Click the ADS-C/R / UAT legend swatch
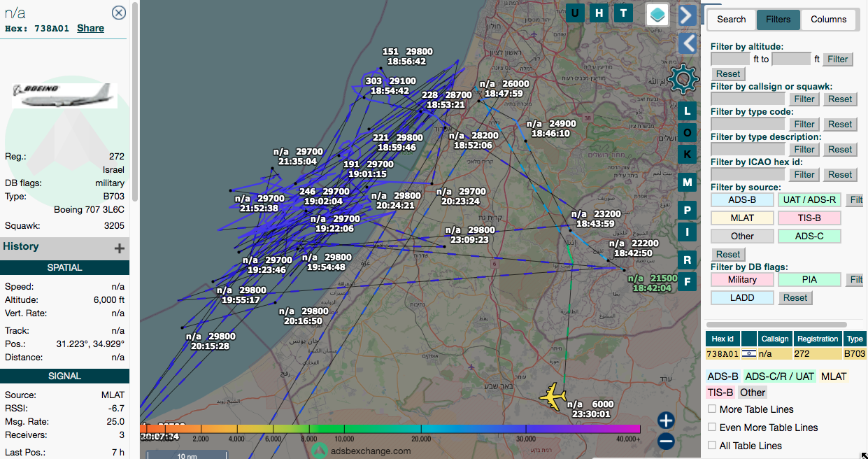The image size is (868, 459). coord(779,376)
